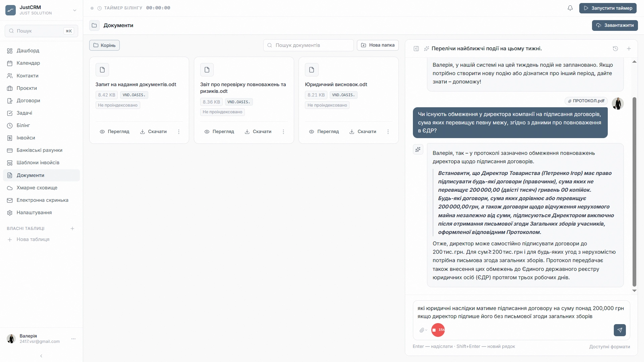Image resolution: width=644 pixels, height=362 pixels.
Task: Click the Банківські рахунки card icon
Action: click(x=10, y=150)
